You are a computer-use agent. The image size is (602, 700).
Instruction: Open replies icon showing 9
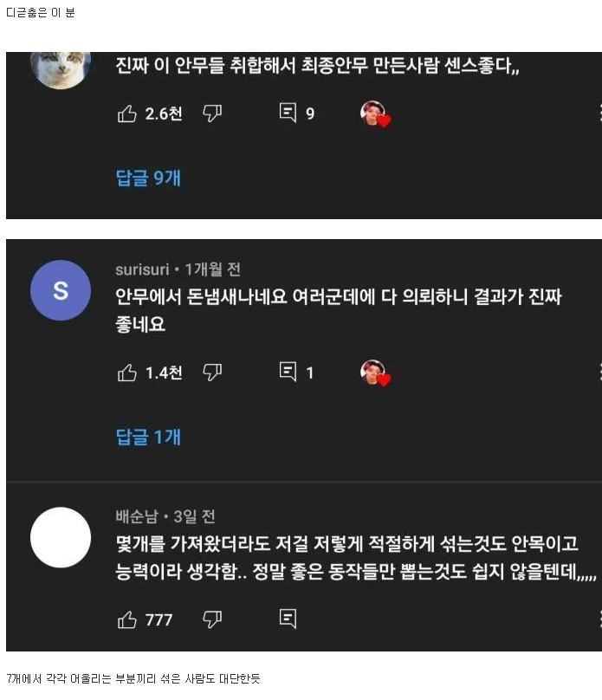click(288, 113)
